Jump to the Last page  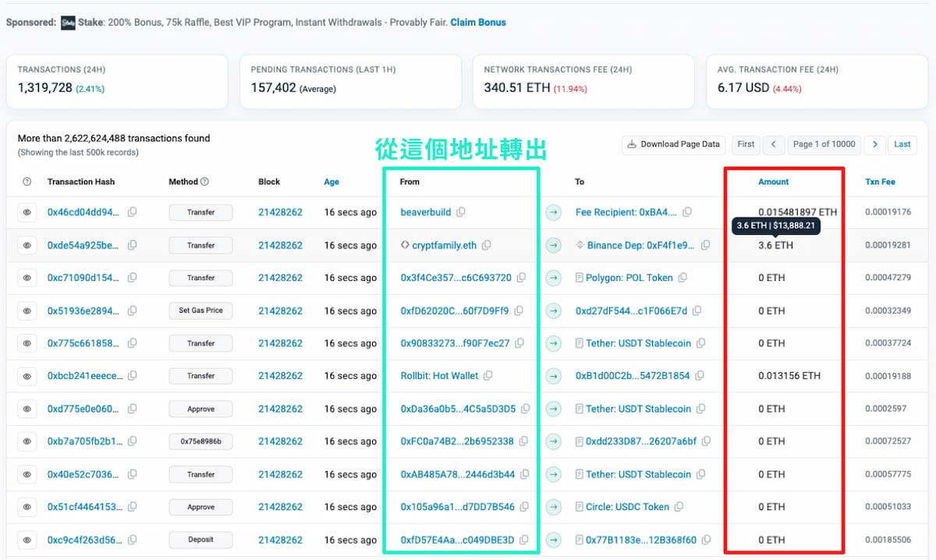point(902,144)
